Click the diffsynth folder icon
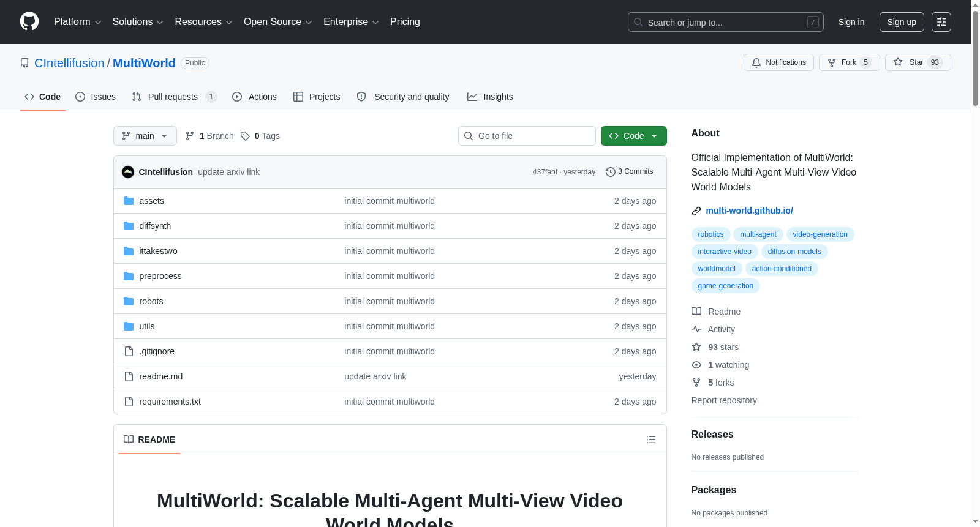Viewport: 980px width, 527px height. point(129,226)
